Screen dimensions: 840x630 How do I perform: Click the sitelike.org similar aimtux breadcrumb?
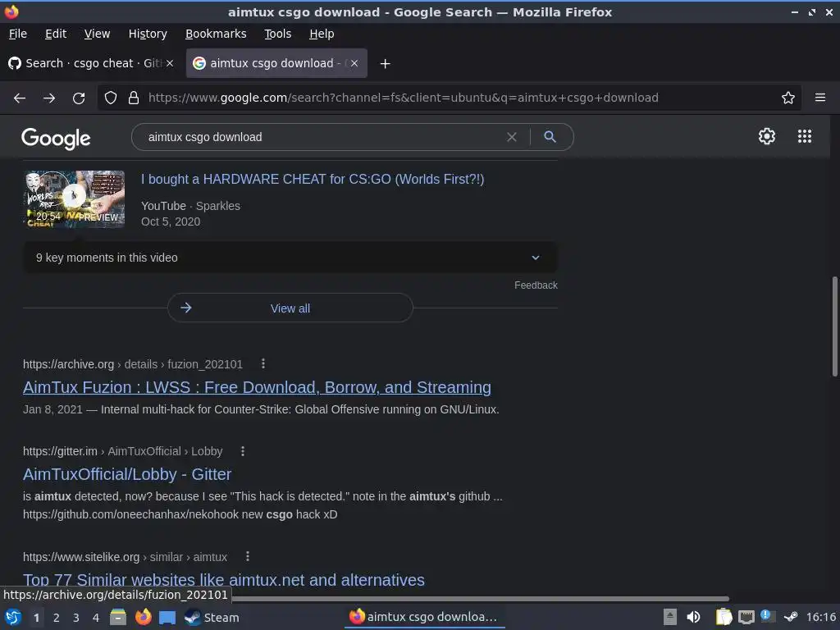point(125,557)
